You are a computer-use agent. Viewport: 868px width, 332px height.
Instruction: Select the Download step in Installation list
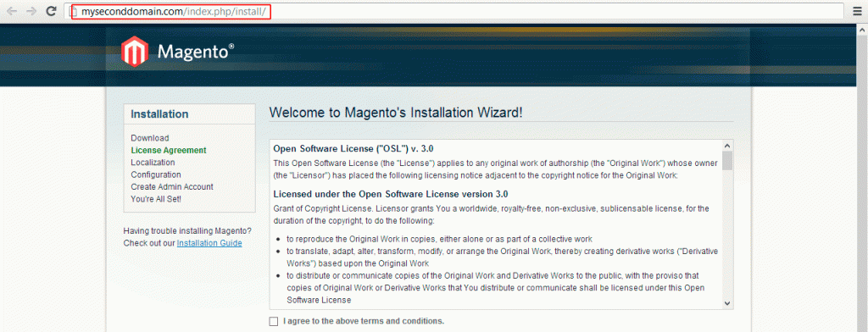click(150, 138)
